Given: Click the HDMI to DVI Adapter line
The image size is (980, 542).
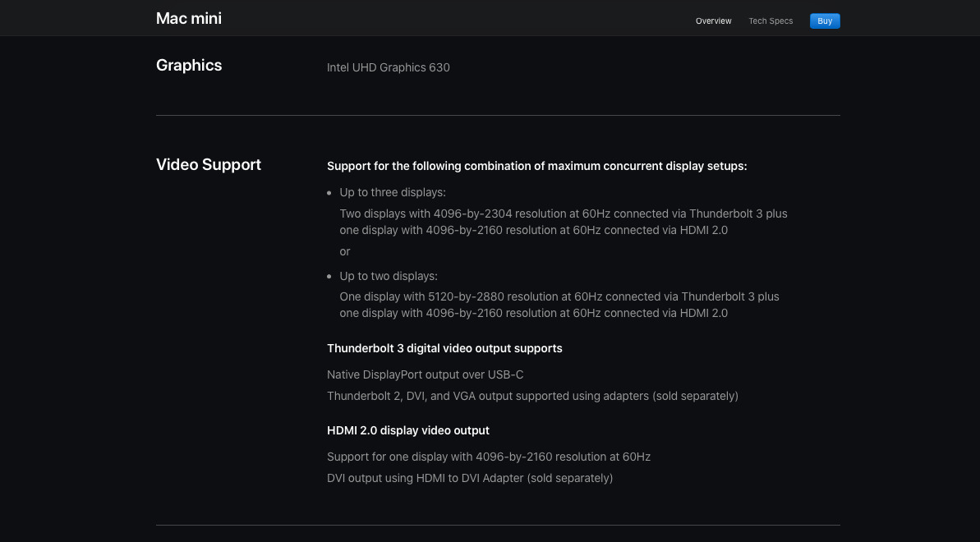Looking at the screenshot, I should 470,478.
